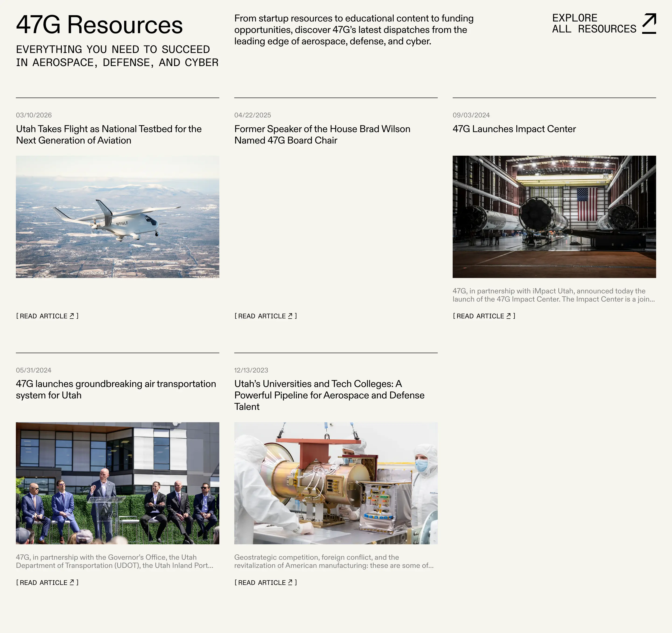
Task: Open the Utah Takes Flight article title
Action: click(x=109, y=135)
